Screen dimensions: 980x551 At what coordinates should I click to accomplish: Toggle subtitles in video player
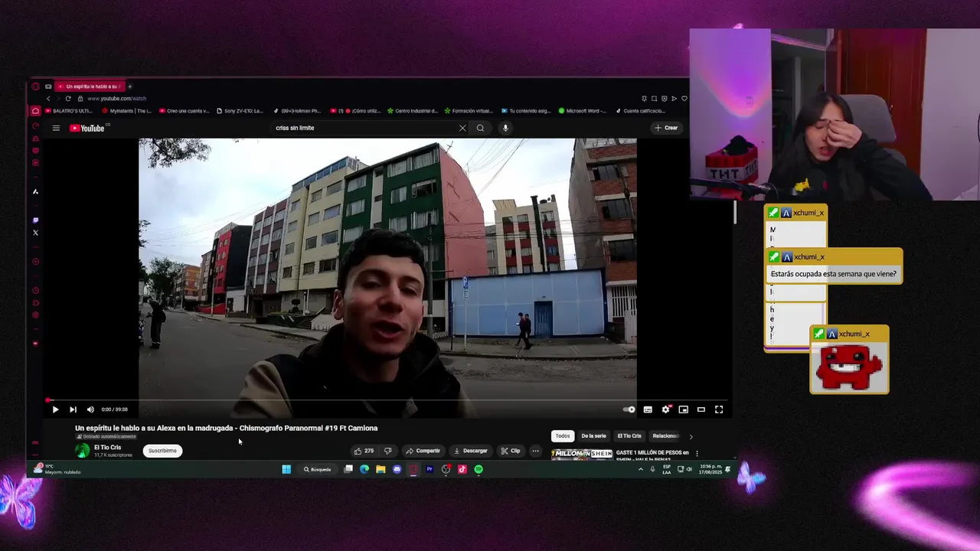point(648,409)
